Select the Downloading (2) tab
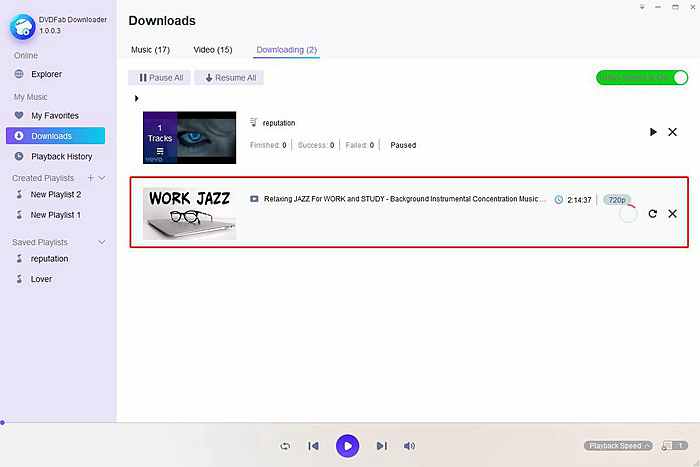Screen dimensions: 700x467 (287, 50)
